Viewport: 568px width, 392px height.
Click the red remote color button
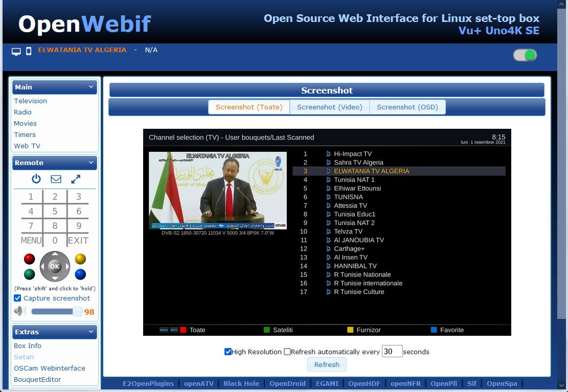coord(29,259)
